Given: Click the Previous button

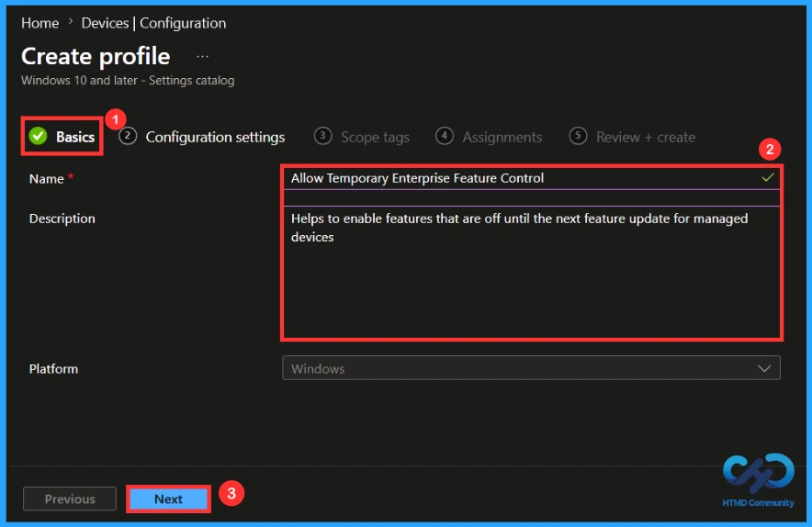Looking at the screenshot, I should click(x=70, y=499).
